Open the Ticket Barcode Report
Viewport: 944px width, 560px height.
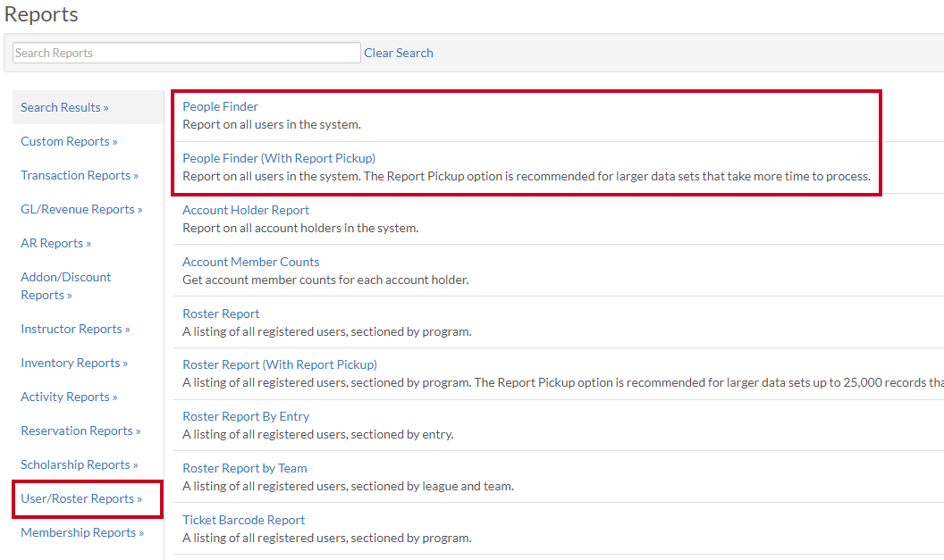244,520
